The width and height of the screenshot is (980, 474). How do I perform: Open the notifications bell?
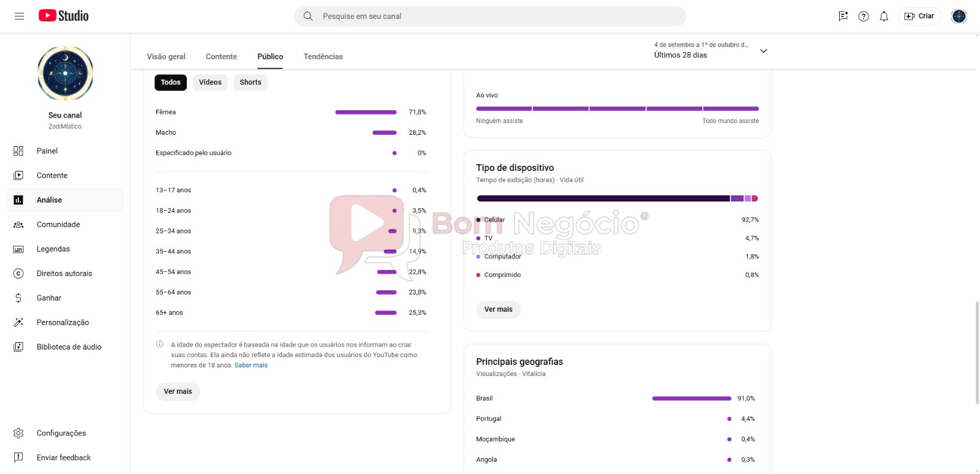tap(884, 17)
